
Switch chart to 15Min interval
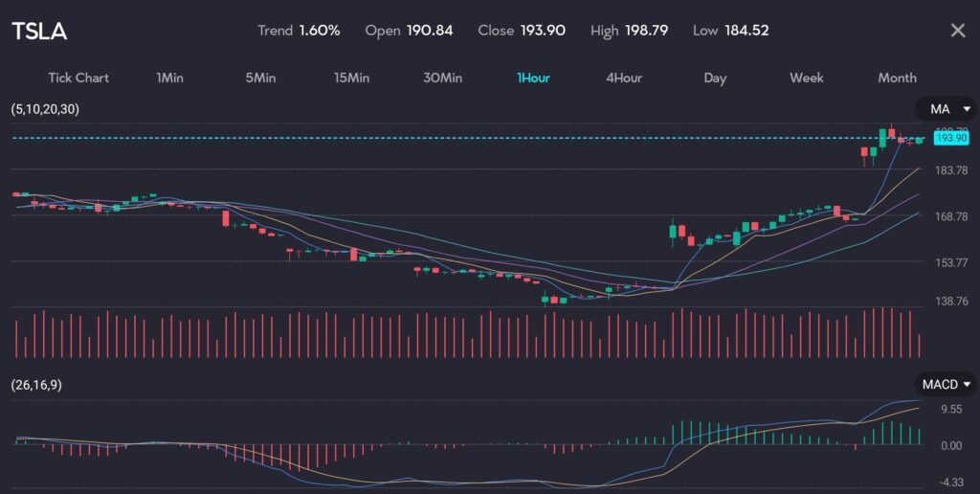point(351,78)
